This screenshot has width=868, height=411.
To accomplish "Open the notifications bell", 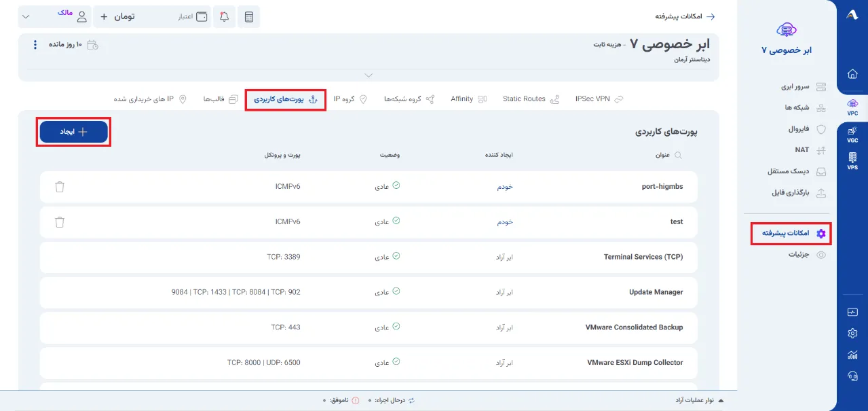I will [x=225, y=17].
